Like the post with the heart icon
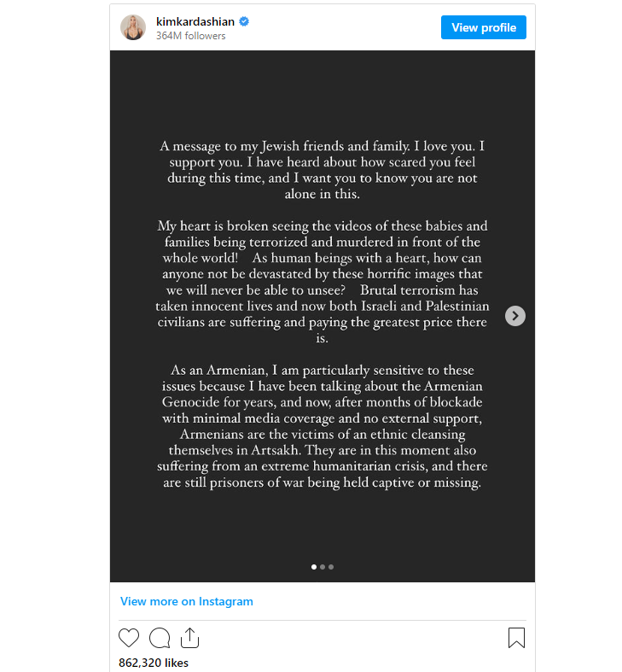The width and height of the screenshot is (622, 672). (x=129, y=637)
